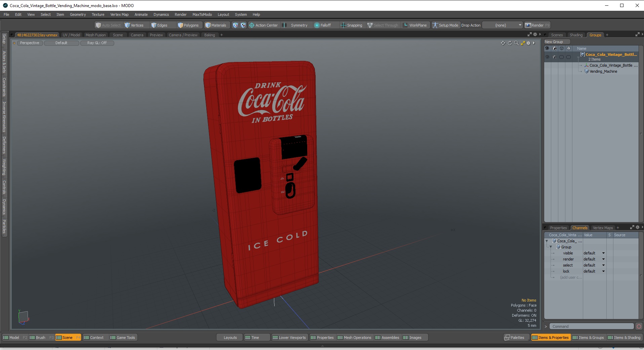Click Symmetry axis icon
Image resolution: width=644 pixels, height=350 pixels.
pyautogui.click(x=284, y=25)
